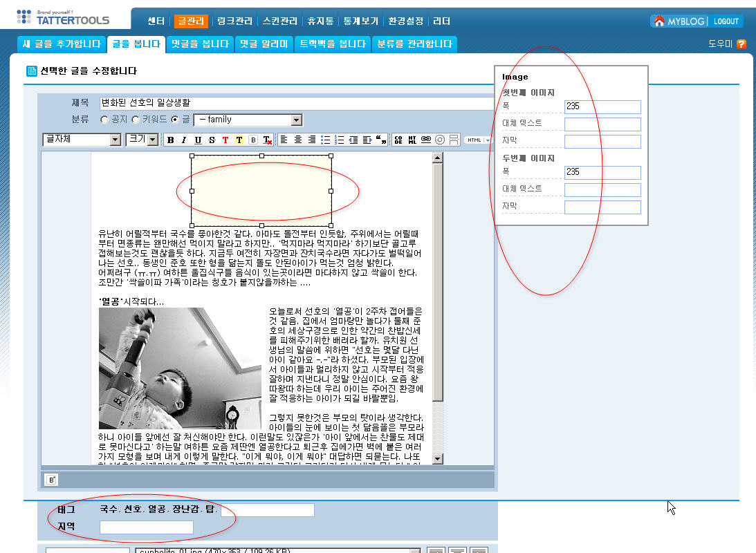Center-align the text
Viewport: 756px width, 553px height.
point(298,140)
